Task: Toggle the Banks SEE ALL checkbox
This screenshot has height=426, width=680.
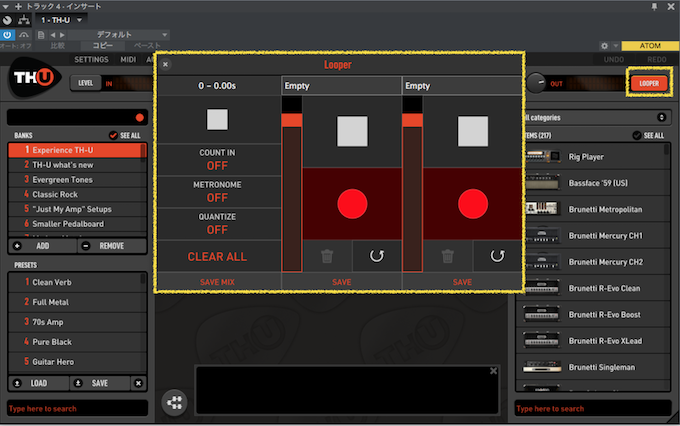Action: (113, 135)
